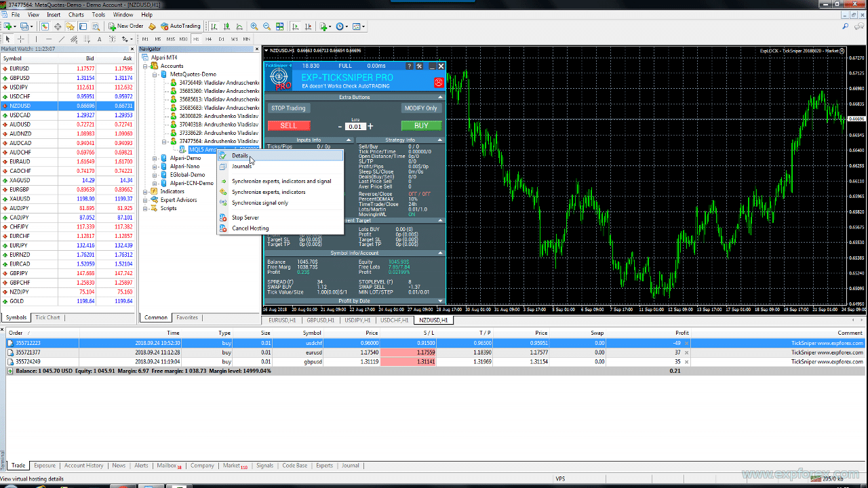Open the profiles dropdown arrow
This screenshot has width=868, height=488.
32,26
